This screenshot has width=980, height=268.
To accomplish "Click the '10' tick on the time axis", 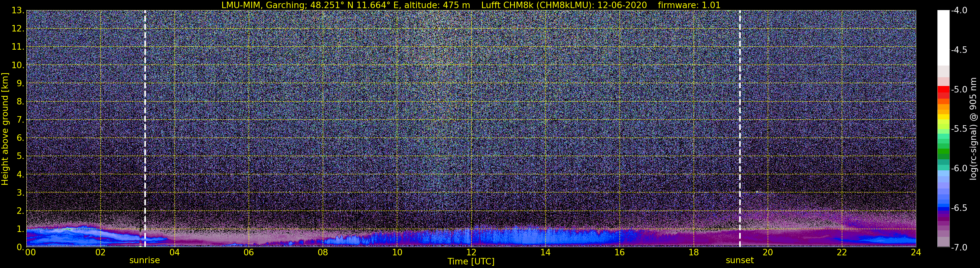I will pos(397,252).
